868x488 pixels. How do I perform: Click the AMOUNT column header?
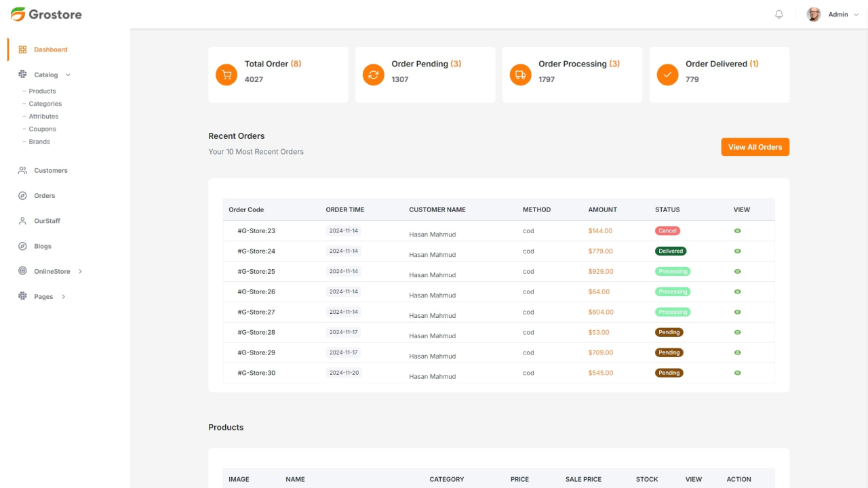click(x=602, y=210)
